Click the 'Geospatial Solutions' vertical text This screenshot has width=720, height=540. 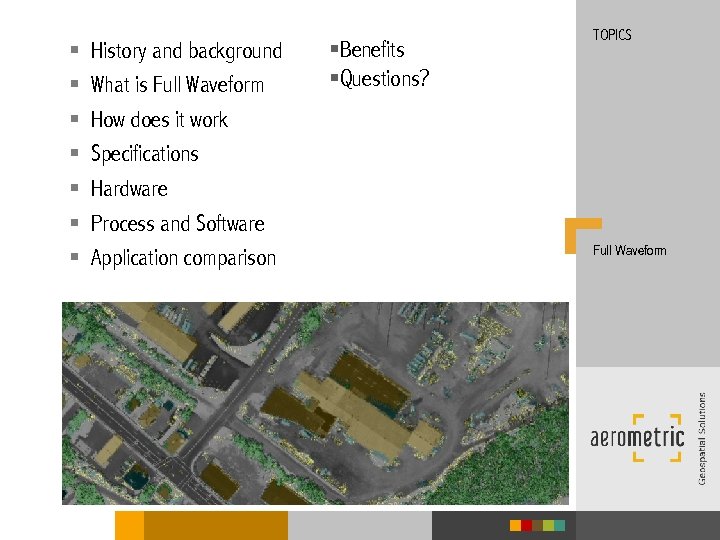(x=701, y=439)
